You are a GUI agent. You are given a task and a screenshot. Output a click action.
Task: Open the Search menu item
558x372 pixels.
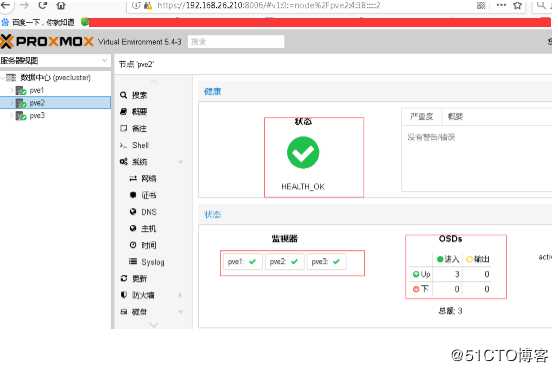coord(139,95)
